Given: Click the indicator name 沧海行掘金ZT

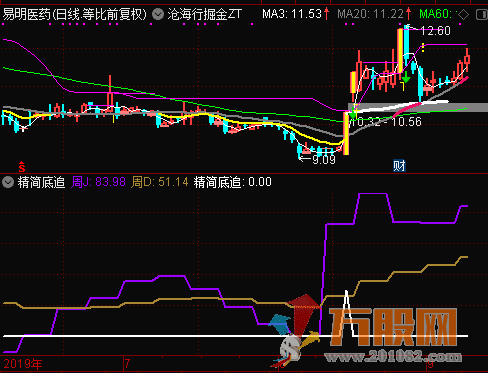Looking at the screenshot, I should click(205, 14).
